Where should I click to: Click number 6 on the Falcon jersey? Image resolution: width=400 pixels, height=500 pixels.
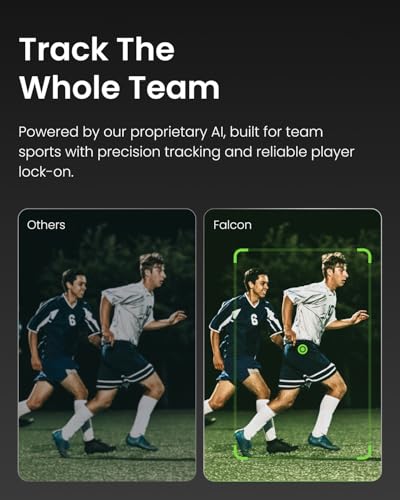254,319
